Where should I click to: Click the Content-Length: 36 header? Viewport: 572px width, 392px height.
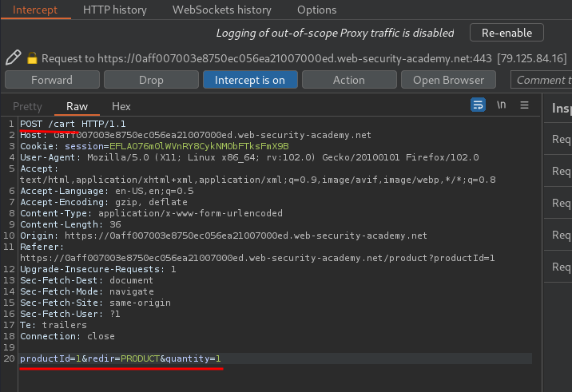[70, 224]
